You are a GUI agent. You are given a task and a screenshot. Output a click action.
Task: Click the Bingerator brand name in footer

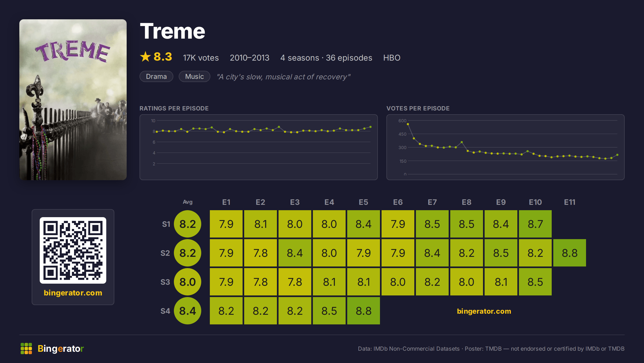(x=61, y=349)
